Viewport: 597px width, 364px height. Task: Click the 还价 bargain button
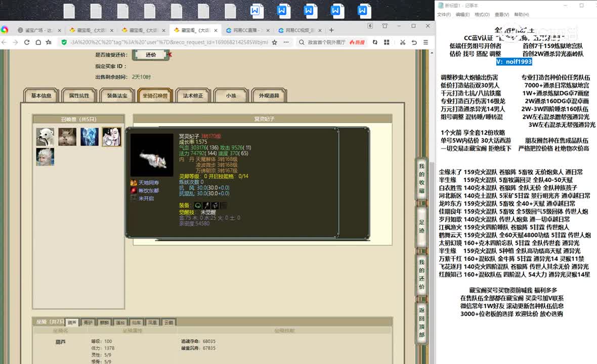click(x=151, y=55)
